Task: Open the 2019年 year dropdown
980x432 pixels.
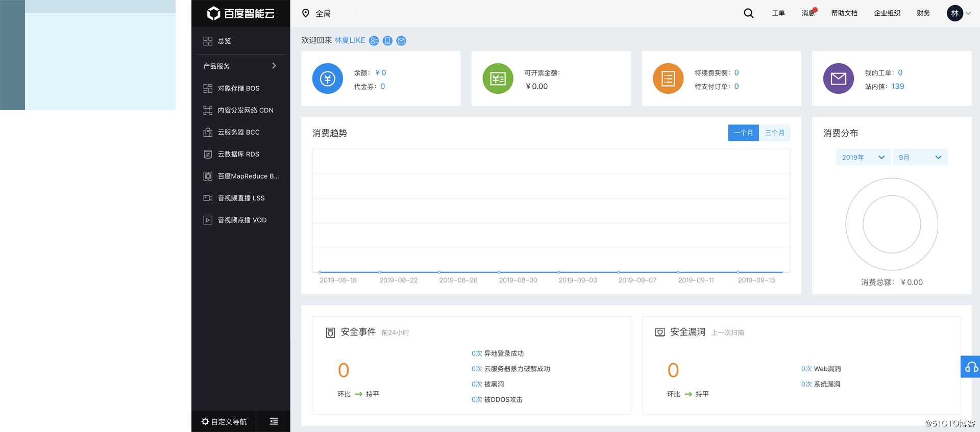Action: coord(863,157)
